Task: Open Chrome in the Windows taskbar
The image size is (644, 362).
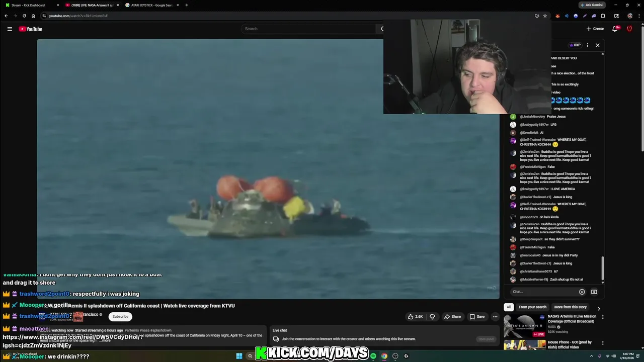Action: (384, 356)
